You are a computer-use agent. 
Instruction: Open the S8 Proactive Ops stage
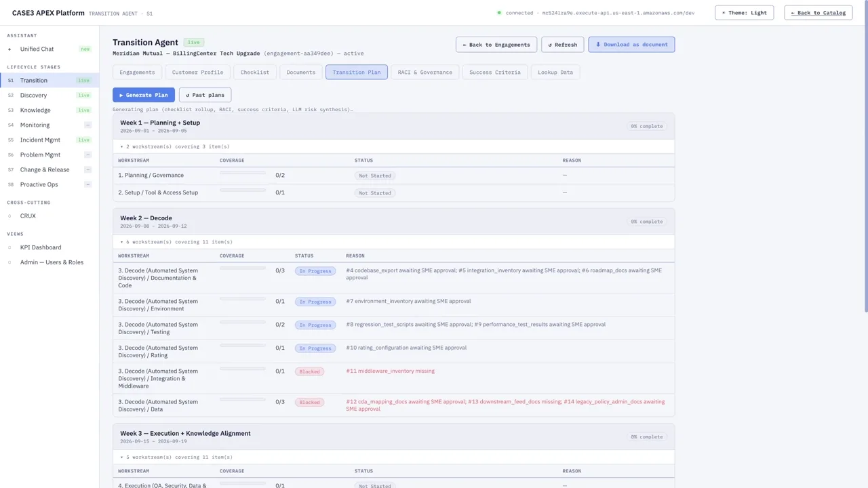49,184
